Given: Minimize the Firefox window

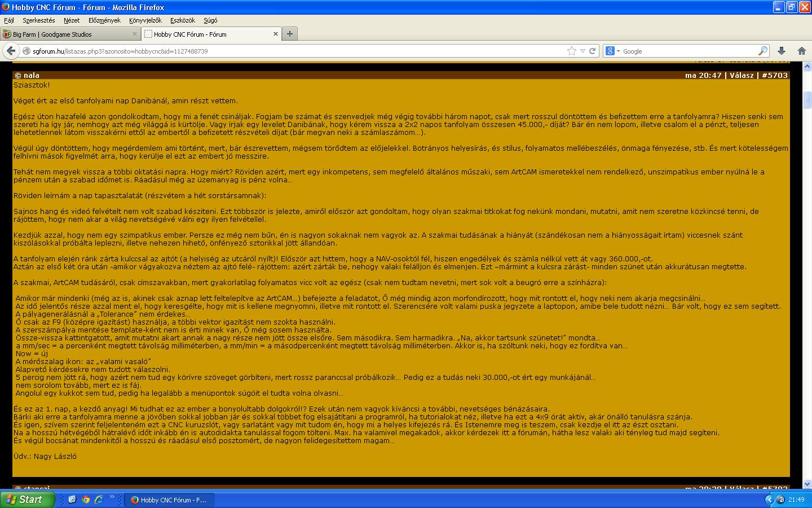Looking at the screenshot, I should [779, 7].
